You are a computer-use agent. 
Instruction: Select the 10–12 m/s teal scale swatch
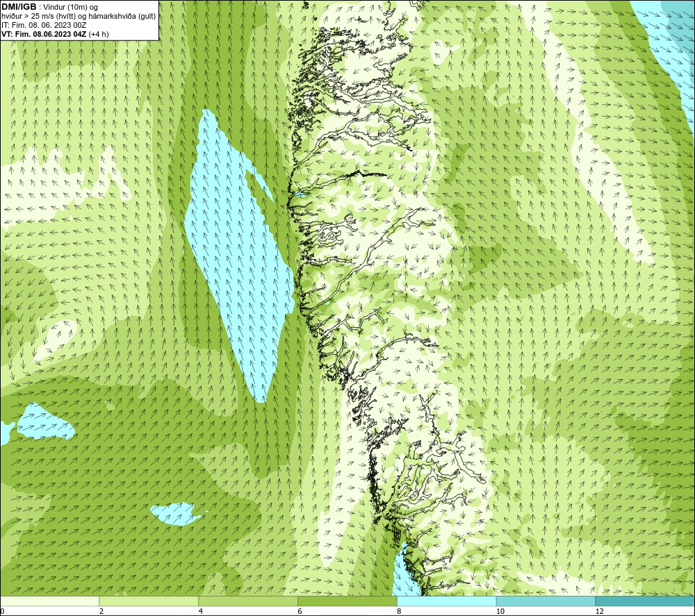point(546,601)
